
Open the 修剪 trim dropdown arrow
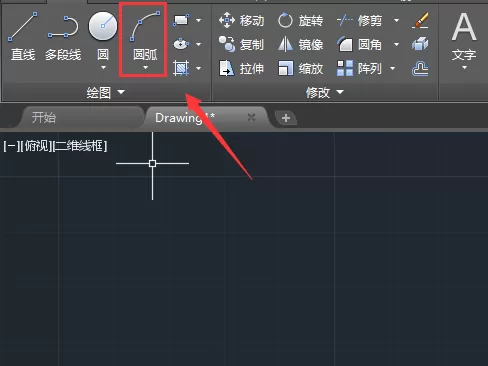396,20
